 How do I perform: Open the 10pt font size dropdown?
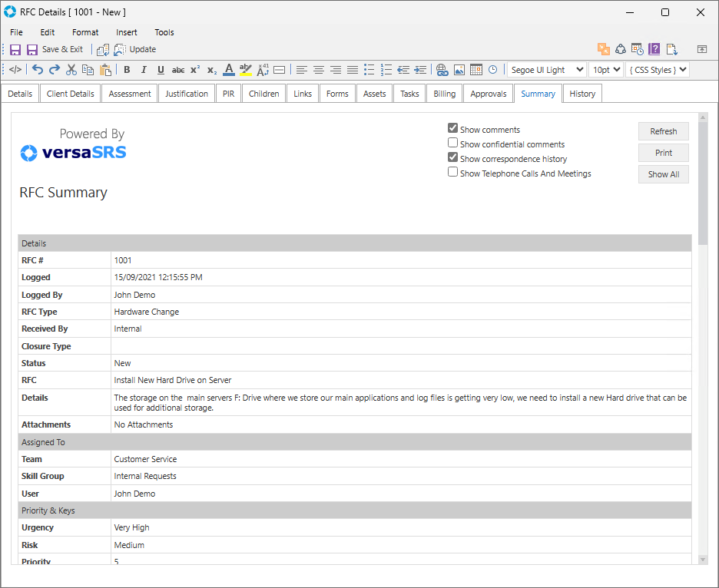click(605, 70)
